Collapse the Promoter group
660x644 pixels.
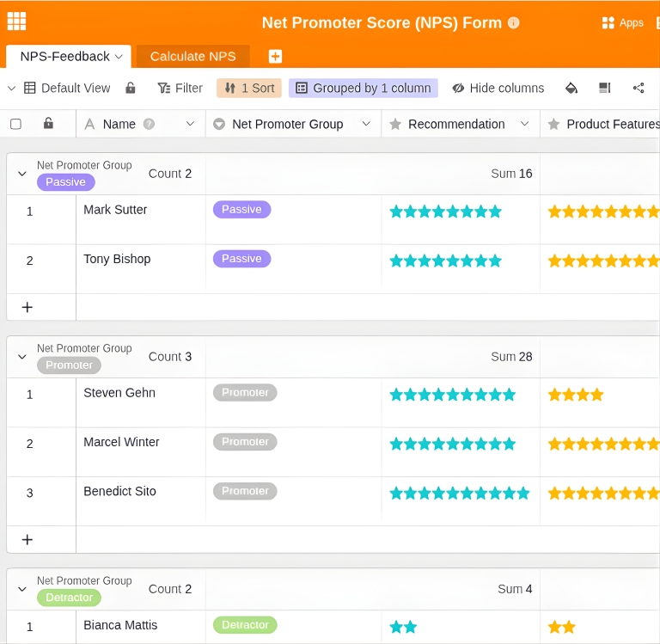[22, 357]
